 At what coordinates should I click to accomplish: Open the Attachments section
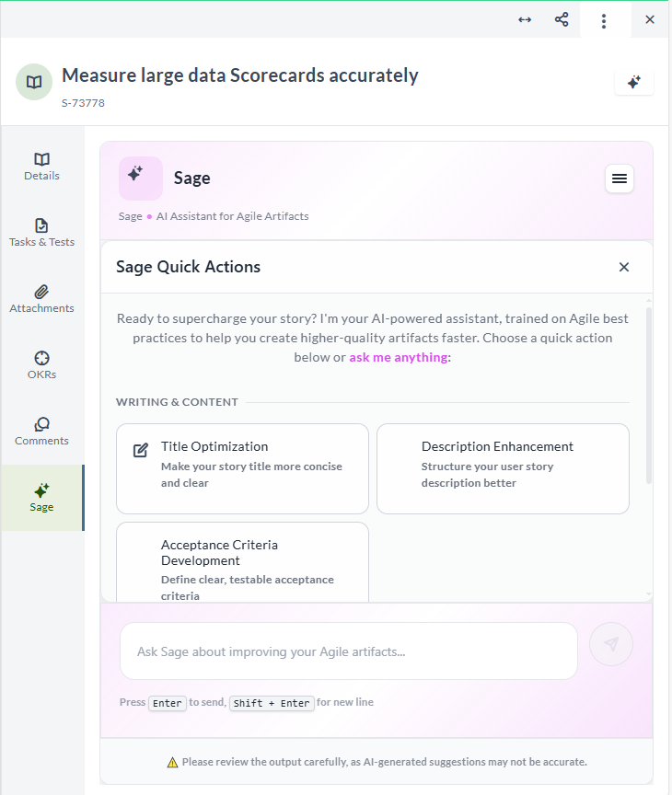(41, 297)
